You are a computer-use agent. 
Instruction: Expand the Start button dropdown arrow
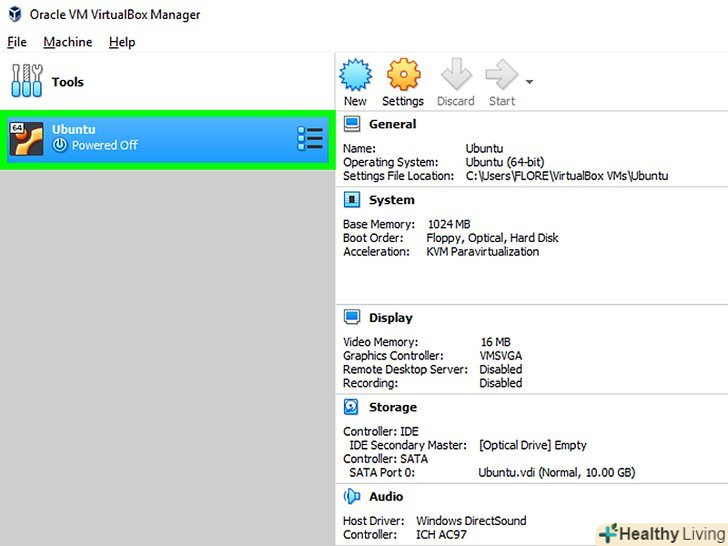pos(529,82)
